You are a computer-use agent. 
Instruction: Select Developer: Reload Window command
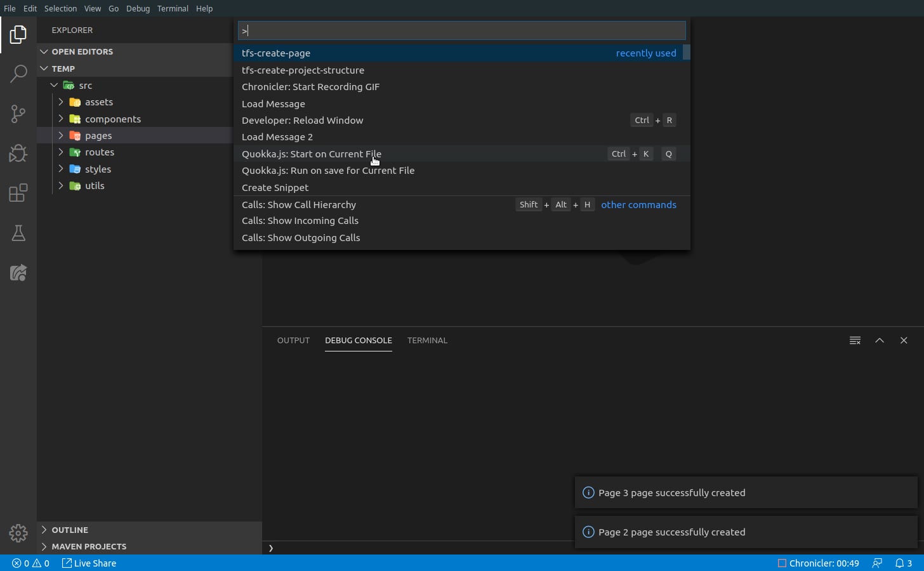click(x=461, y=121)
